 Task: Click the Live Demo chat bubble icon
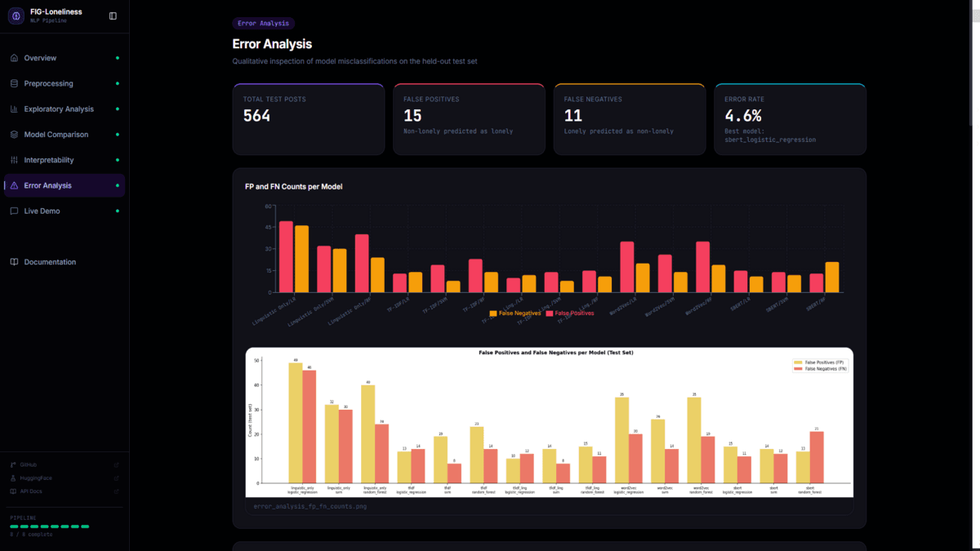tap(14, 211)
